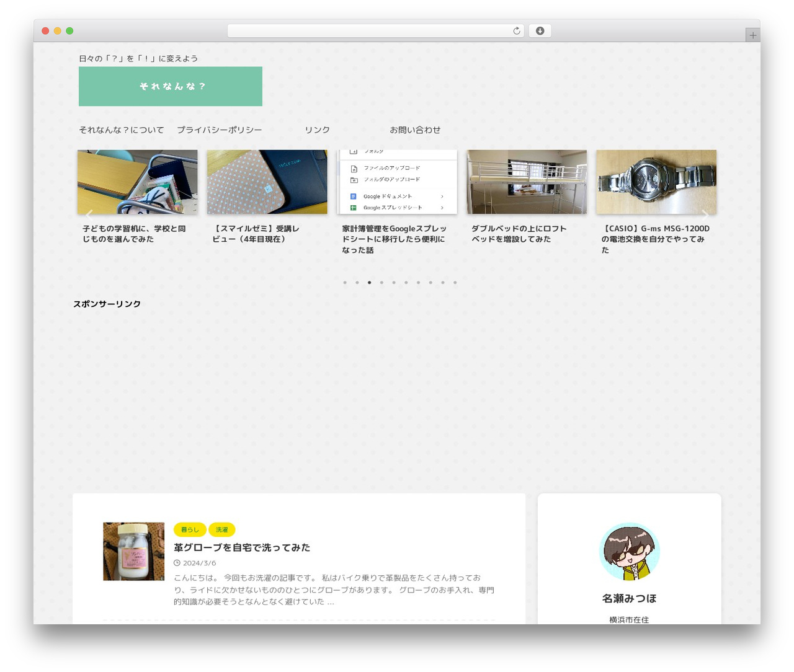Open the 革グローブを自宅で洗ってみた article title
Viewport: 794px width, 672px height.
coord(242,547)
